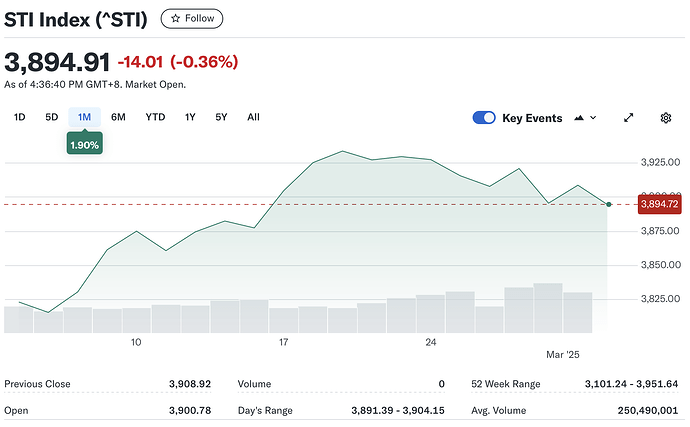Click the 24 date axis label
The width and height of the screenshot is (690, 427).
click(431, 342)
